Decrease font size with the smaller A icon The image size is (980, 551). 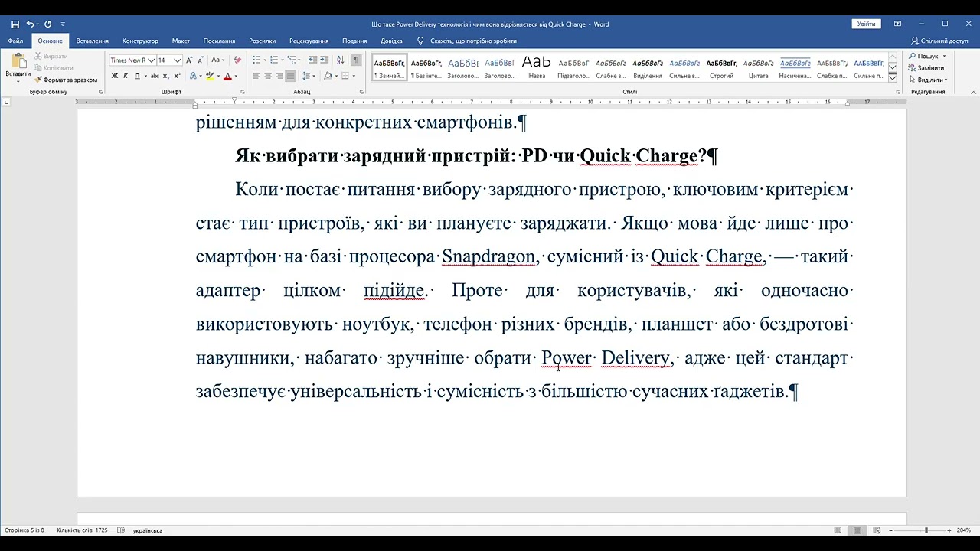[201, 60]
